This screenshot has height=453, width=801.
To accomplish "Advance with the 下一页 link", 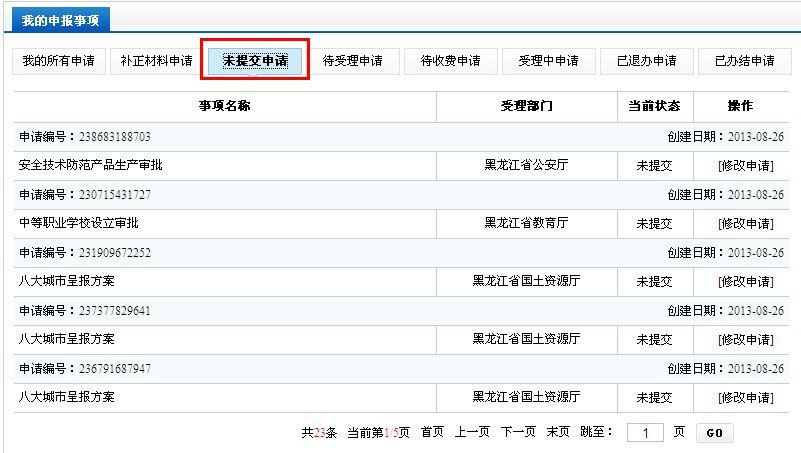I will (517, 433).
